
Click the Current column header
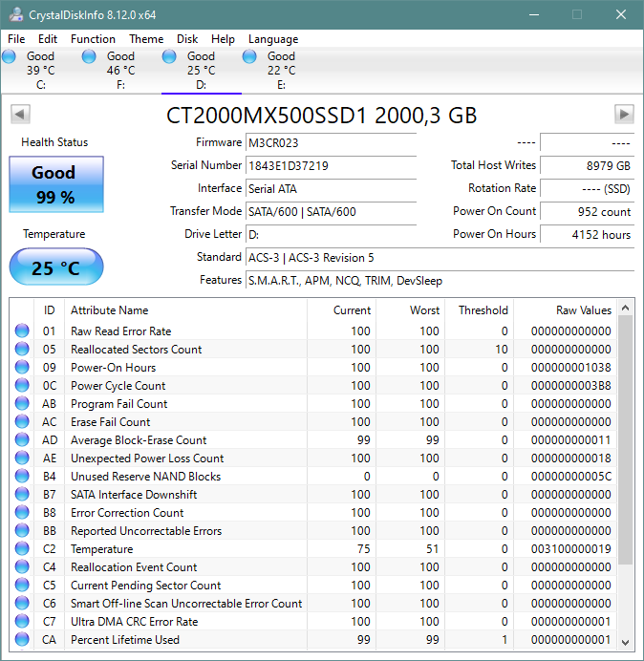pyautogui.click(x=342, y=310)
